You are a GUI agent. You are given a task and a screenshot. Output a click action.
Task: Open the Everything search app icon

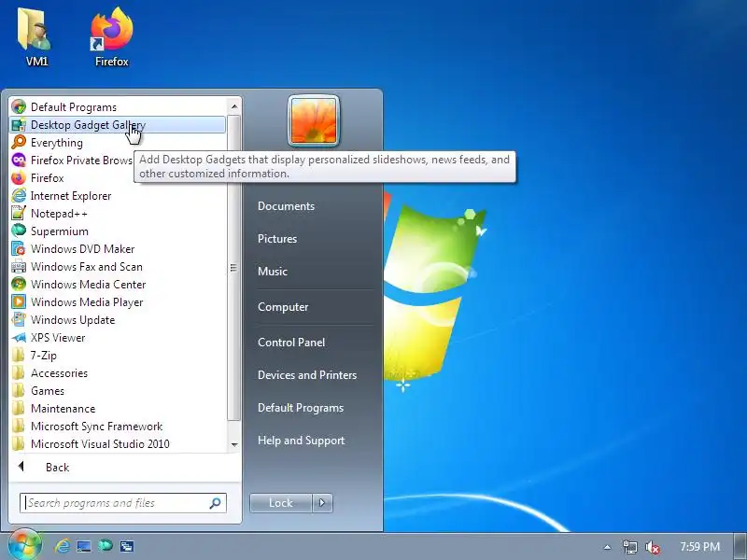[19, 143]
